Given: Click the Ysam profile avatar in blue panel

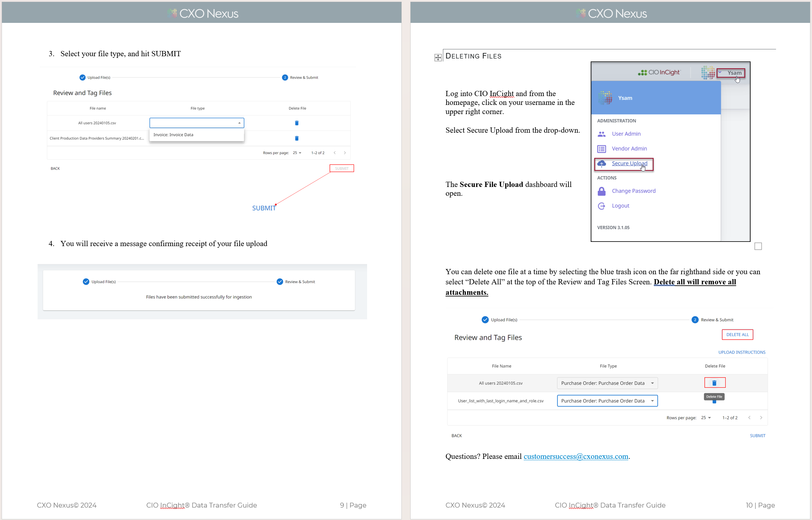Looking at the screenshot, I should click(605, 98).
